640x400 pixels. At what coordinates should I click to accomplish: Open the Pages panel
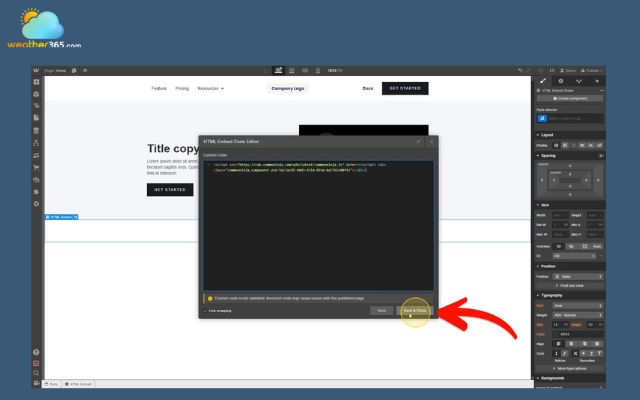[x=36, y=118]
